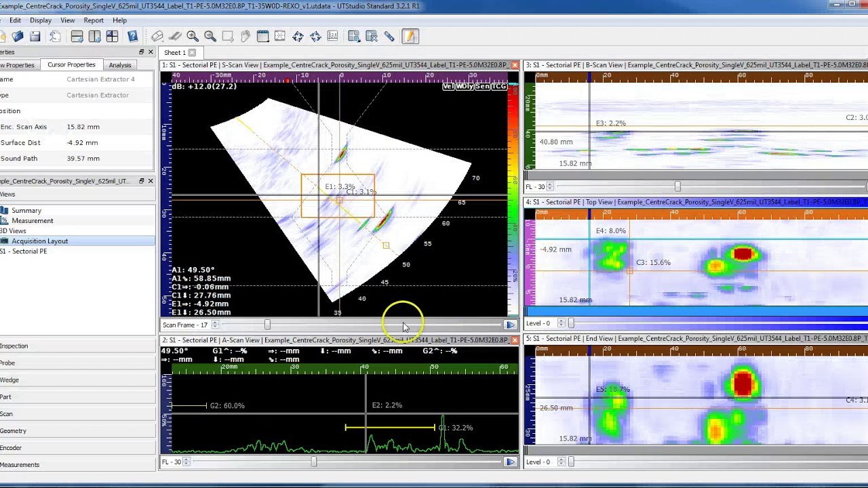Expand the Probe section
Viewport: 868px width, 488px height.
click(77, 363)
